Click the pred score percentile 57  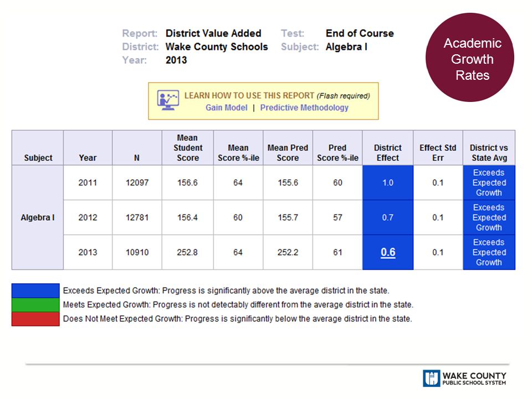pos(337,217)
